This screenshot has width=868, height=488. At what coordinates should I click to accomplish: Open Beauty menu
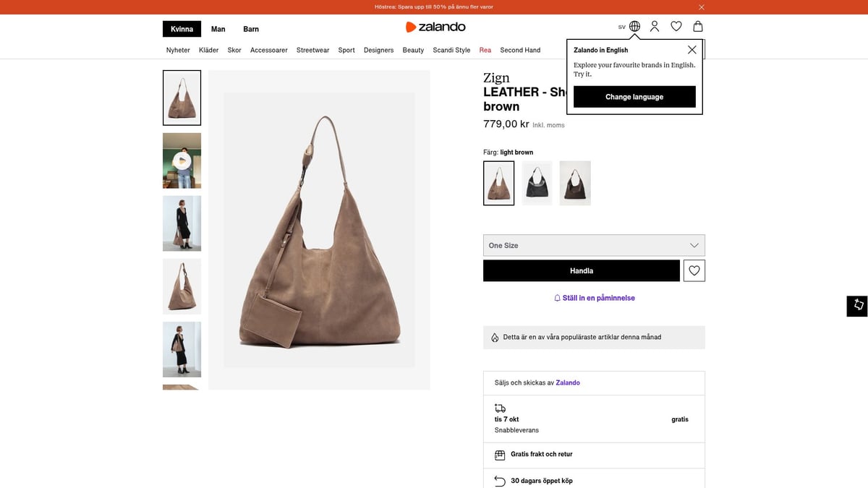click(413, 50)
